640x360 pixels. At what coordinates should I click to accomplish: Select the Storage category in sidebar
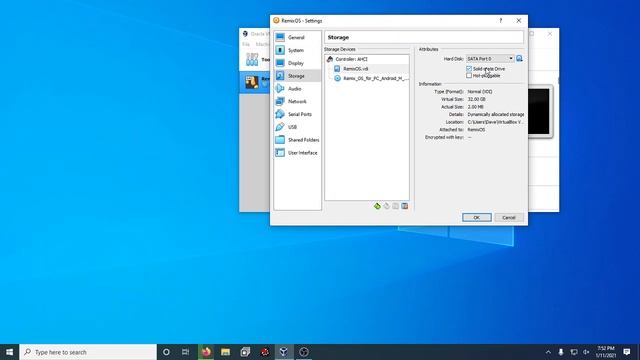coord(297,76)
